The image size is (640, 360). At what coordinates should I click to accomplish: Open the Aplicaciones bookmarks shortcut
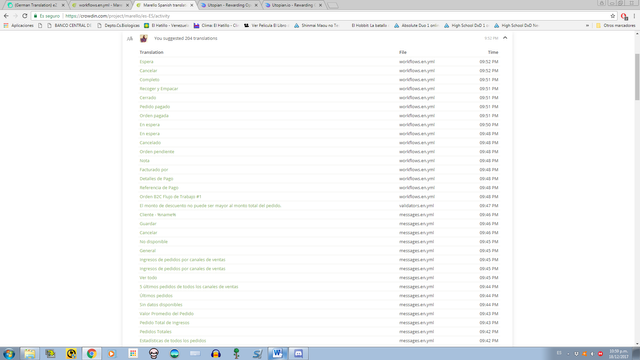[x=18, y=25]
